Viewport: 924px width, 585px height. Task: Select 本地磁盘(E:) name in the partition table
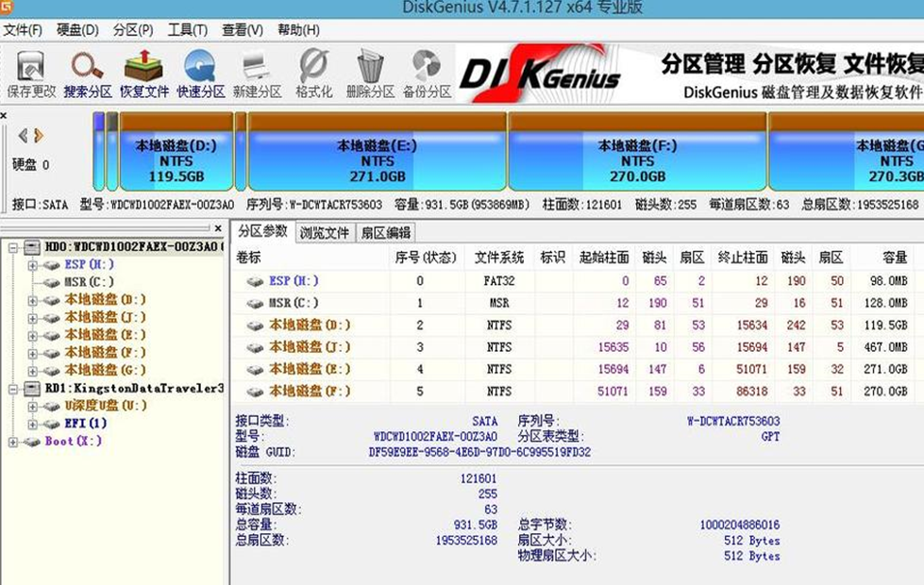310,369
